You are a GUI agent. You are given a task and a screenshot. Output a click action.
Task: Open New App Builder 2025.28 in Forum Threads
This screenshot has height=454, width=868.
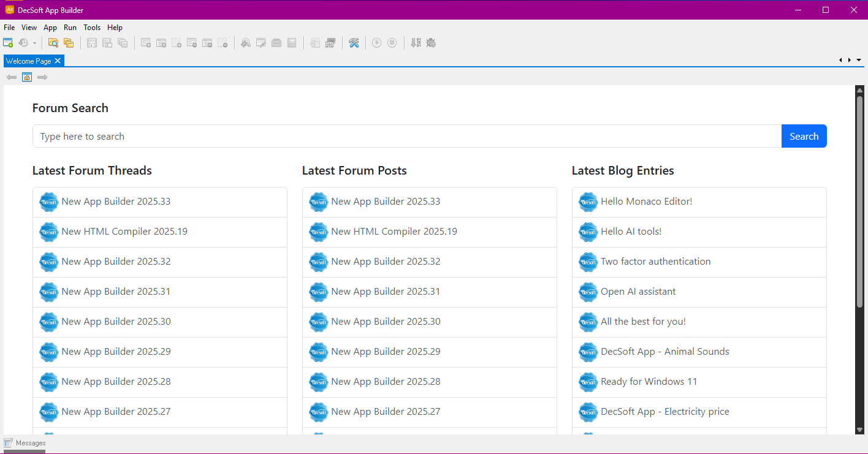159,382
